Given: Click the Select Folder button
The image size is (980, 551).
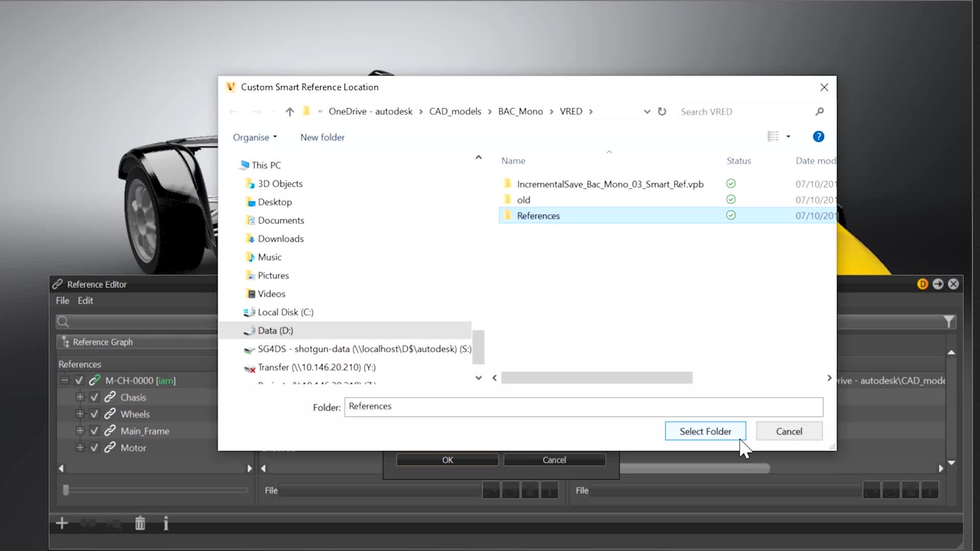Looking at the screenshot, I should [705, 432].
